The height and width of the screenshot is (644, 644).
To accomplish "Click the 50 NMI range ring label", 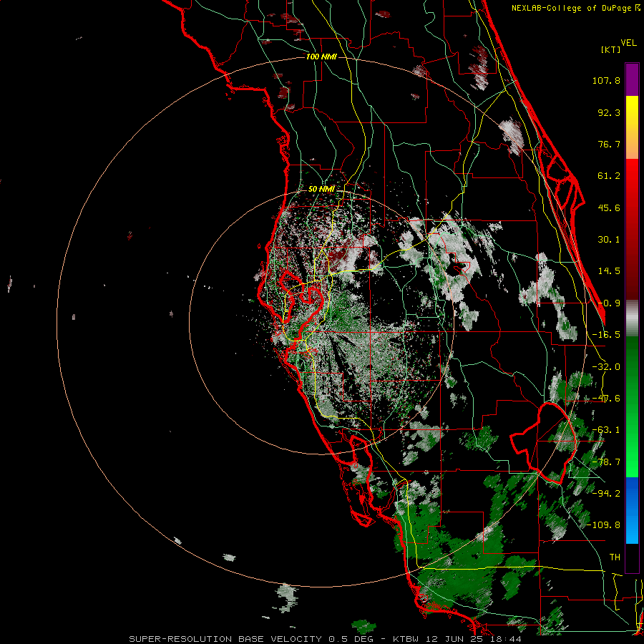I will pos(321,189).
